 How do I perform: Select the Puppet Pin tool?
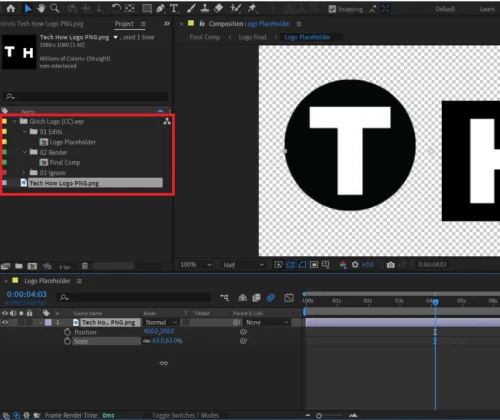coord(252,8)
